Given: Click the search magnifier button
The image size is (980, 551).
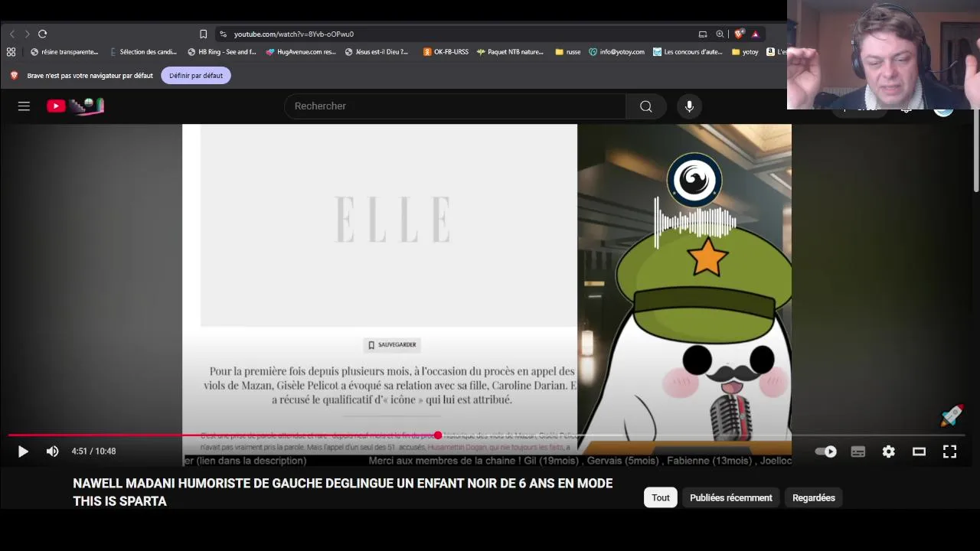Looking at the screenshot, I should coord(646,106).
